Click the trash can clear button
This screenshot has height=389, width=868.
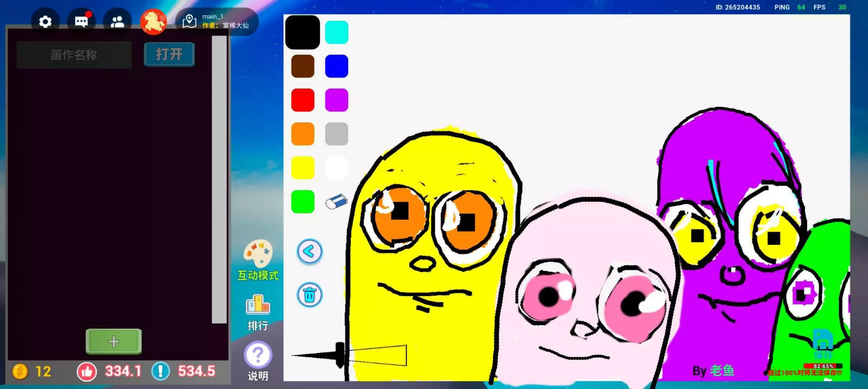click(x=310, y=295)
